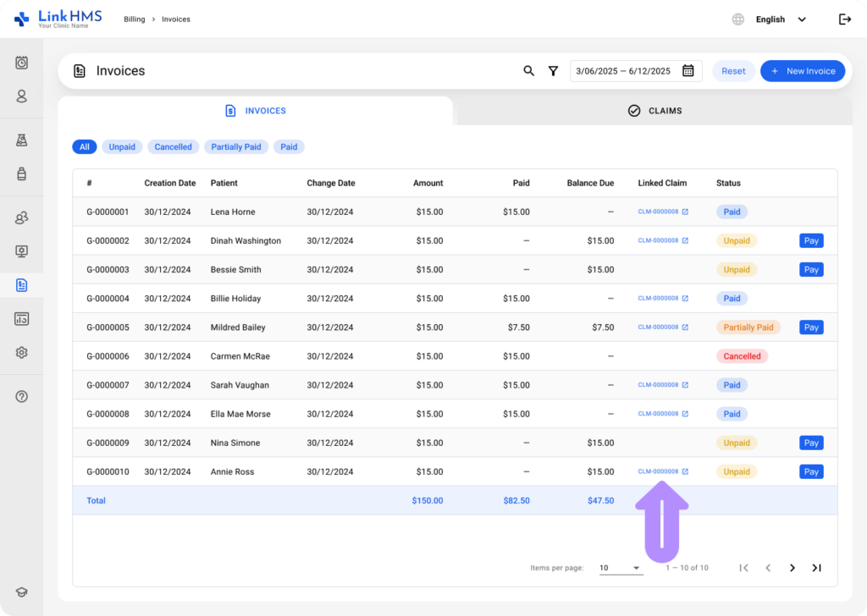
Task: Click the LinkHMS logo
Action: click(58, 19)
